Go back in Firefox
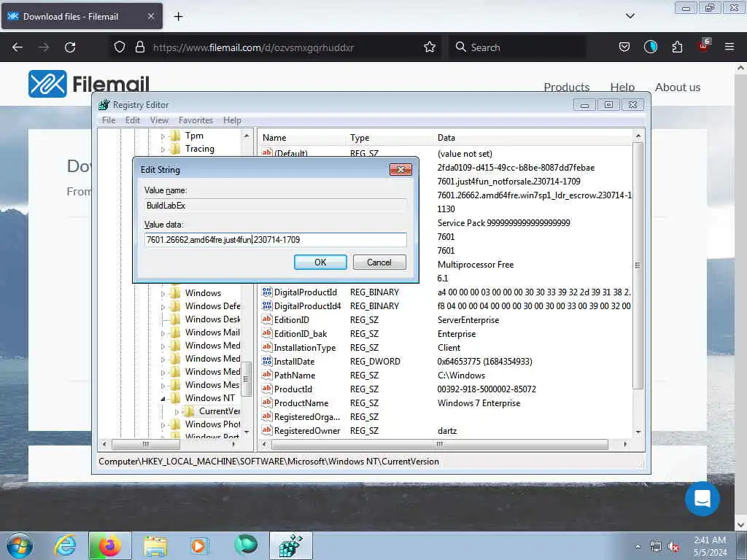Image resolution: width=747 pixels, height=560 pixels. click(18, 47)
